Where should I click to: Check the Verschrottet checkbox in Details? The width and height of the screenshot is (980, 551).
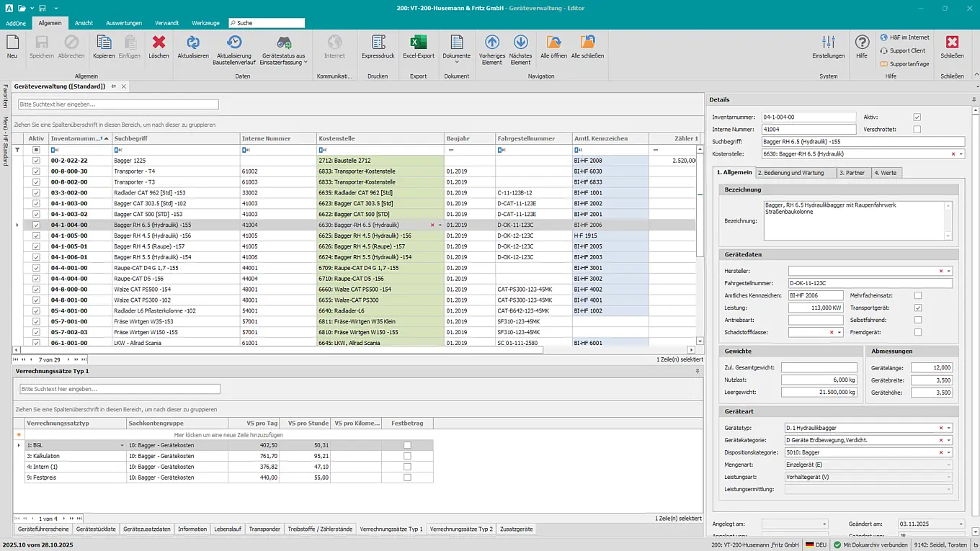917,129
